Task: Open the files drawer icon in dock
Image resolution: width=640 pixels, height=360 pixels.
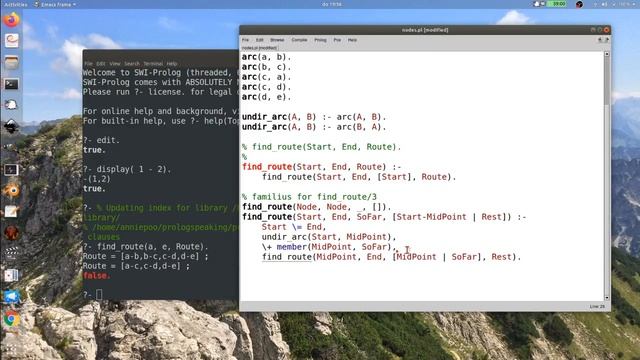Action: click(11, 63)
